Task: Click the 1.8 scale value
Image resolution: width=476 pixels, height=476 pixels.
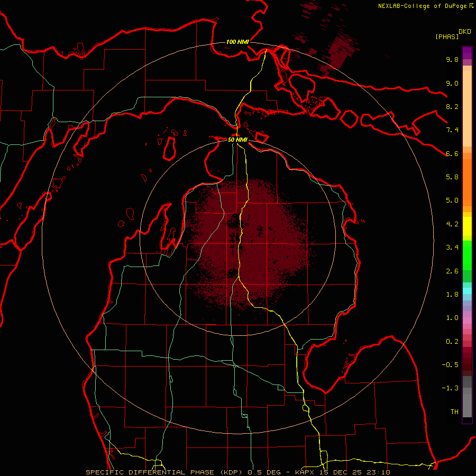Action: (x=452, y=294)
